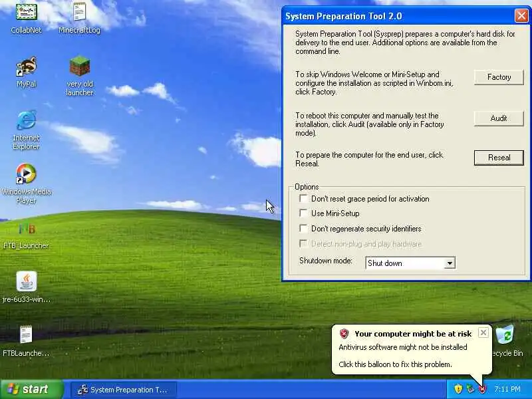The width and height of the screenshot is (532, 399).
Task: Click the red shield in the balloon
Action: 344,334
